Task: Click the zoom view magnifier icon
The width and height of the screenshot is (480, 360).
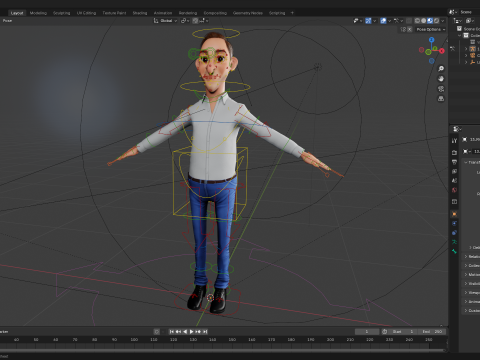Action: tap(441, 69)
